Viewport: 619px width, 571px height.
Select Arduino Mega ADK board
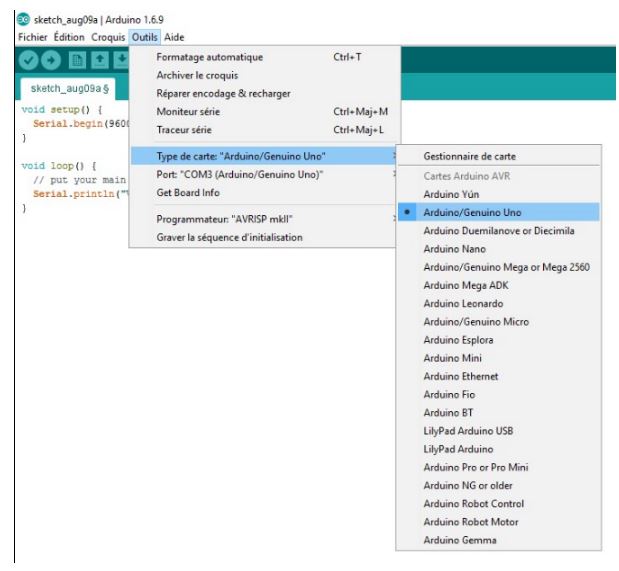[499, 285]
